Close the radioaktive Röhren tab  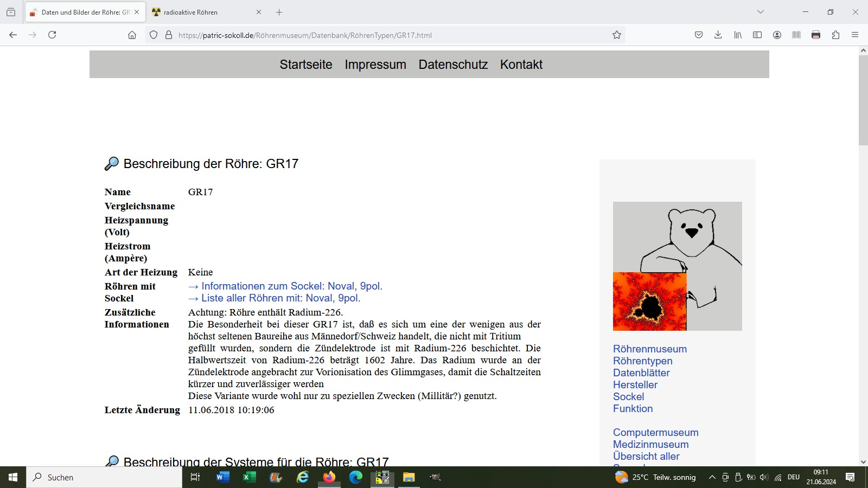259,12
